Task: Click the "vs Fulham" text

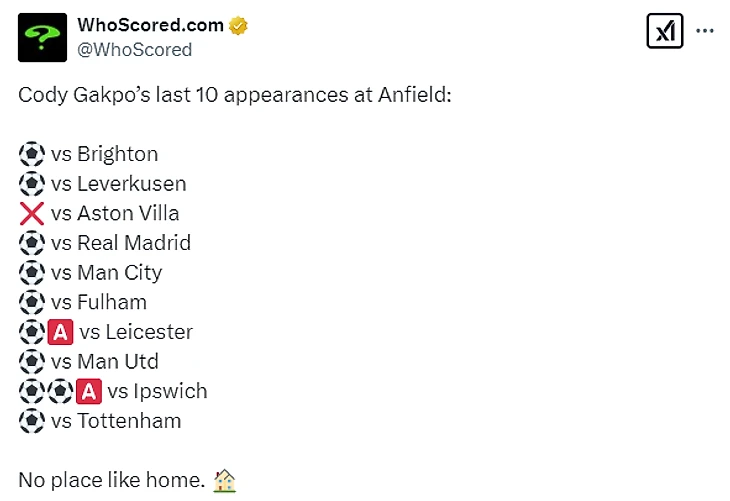Action: point(98,302)
